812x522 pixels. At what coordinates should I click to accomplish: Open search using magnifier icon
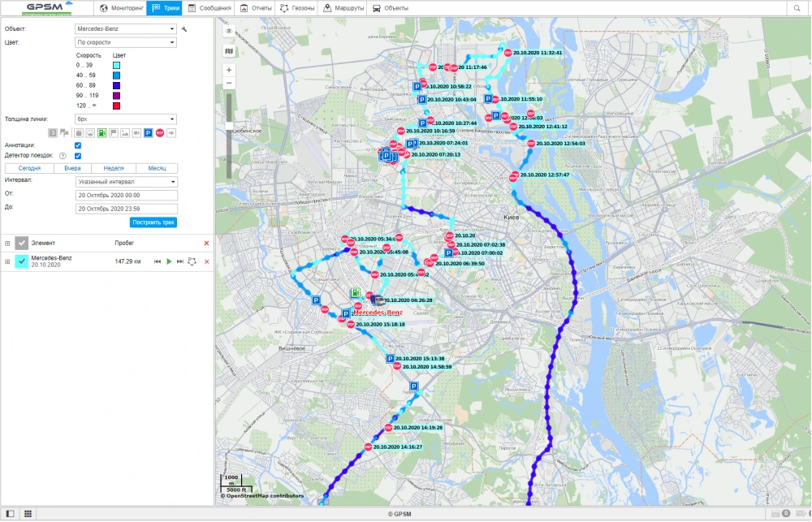[797, 8]
